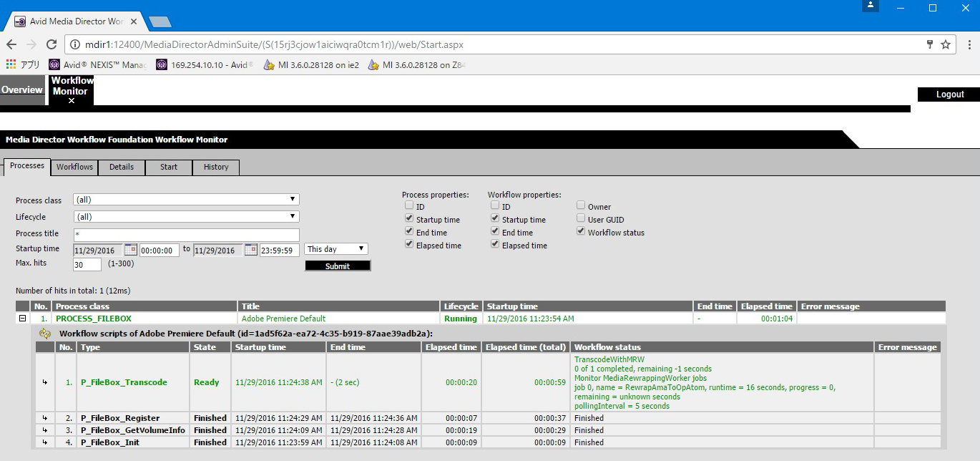
Task: Open the start date calendar picker
Action: coord(130,250)
